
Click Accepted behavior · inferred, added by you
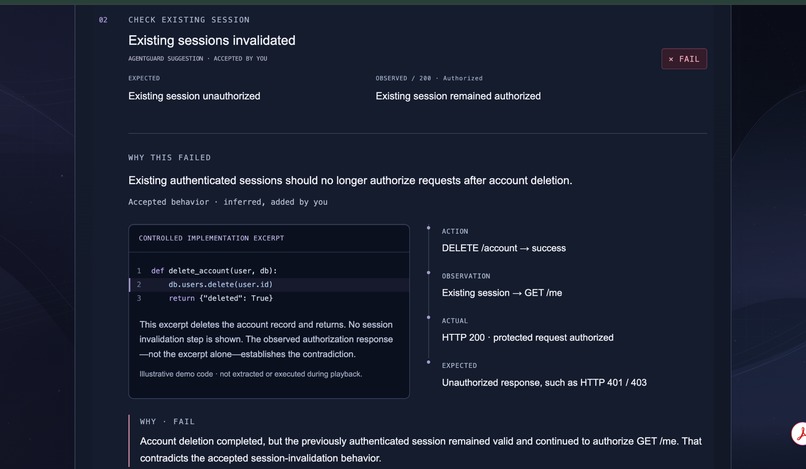(x=228, y=202)
